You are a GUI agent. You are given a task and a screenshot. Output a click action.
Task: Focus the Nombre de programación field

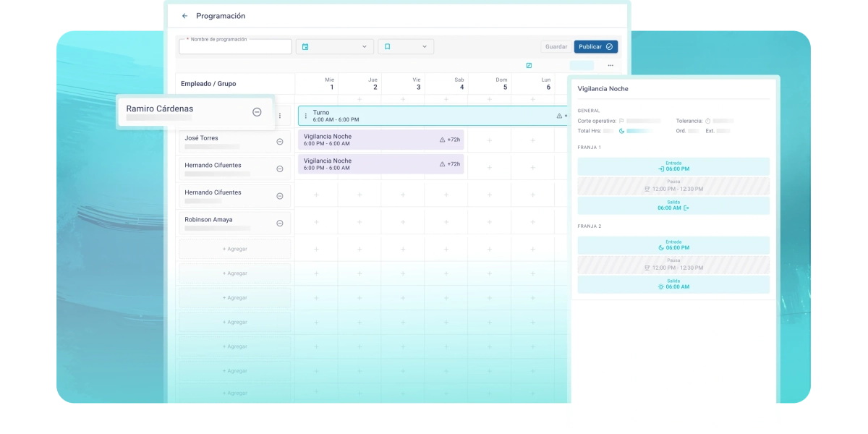coord(235,47)
